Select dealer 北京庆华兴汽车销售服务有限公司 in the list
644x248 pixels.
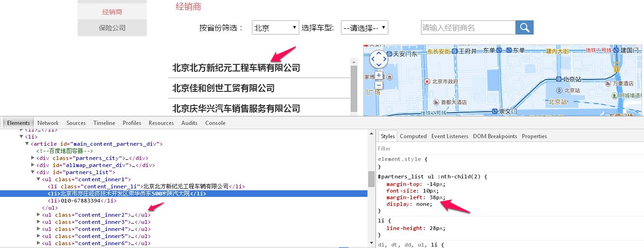click(x=236, y=109)
